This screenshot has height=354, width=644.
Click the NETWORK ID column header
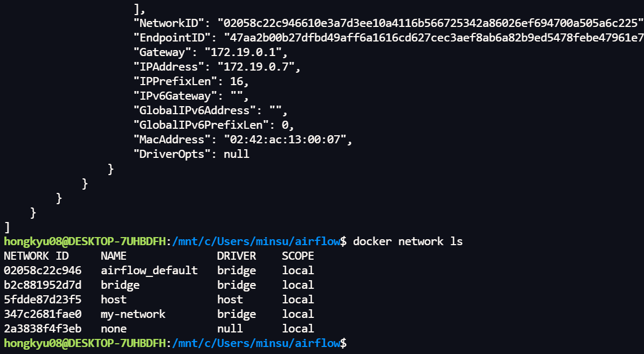click(x=36, y=256)
